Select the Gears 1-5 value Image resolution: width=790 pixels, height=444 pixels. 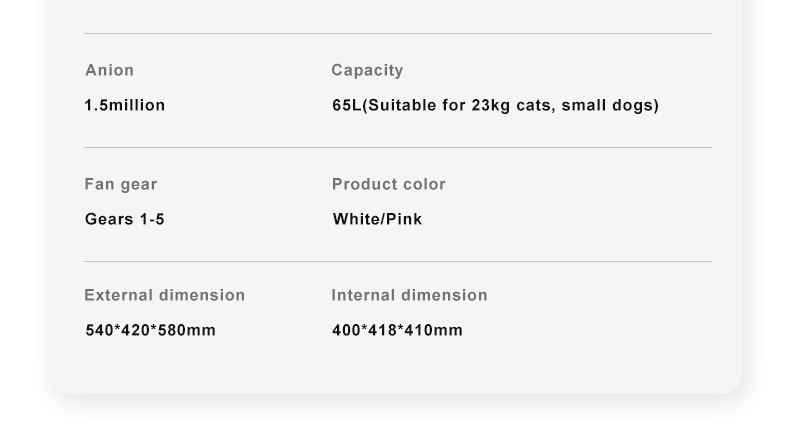coord(124,219)
